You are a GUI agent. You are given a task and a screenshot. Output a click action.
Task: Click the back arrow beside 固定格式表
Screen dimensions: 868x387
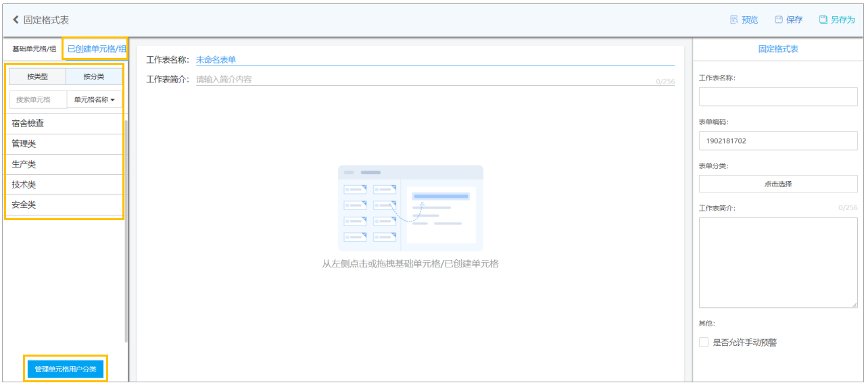point(16,20)
